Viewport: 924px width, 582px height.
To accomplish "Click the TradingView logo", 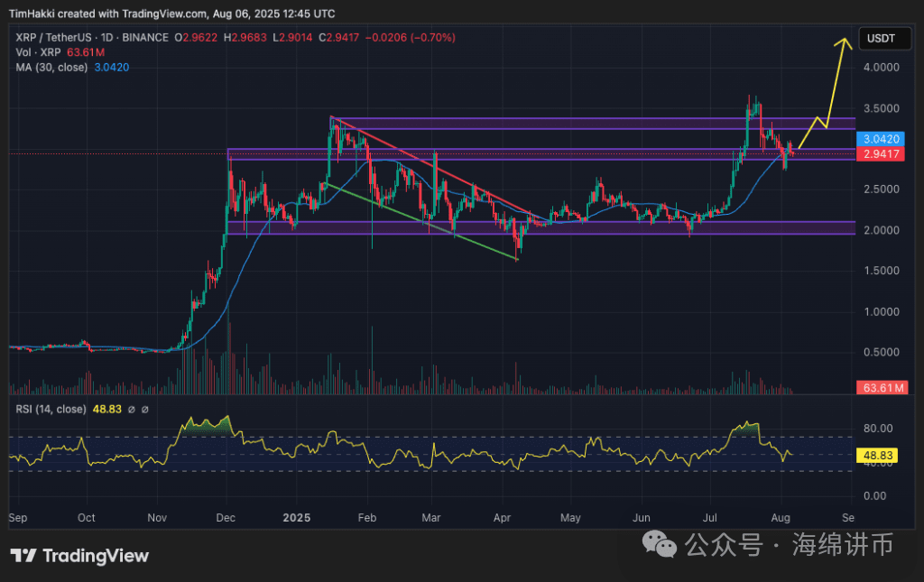I will click(79, 556).
